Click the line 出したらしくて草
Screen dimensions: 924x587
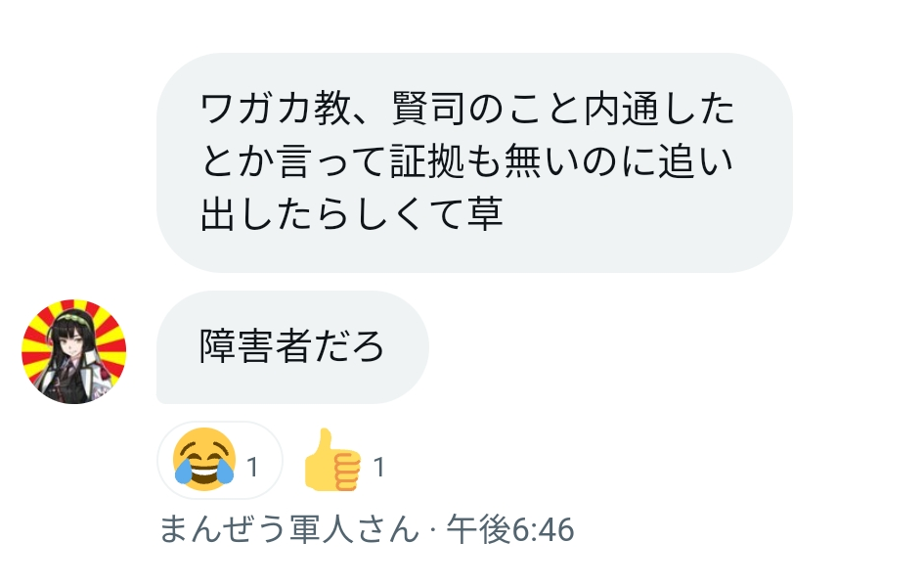coord(352,213)
